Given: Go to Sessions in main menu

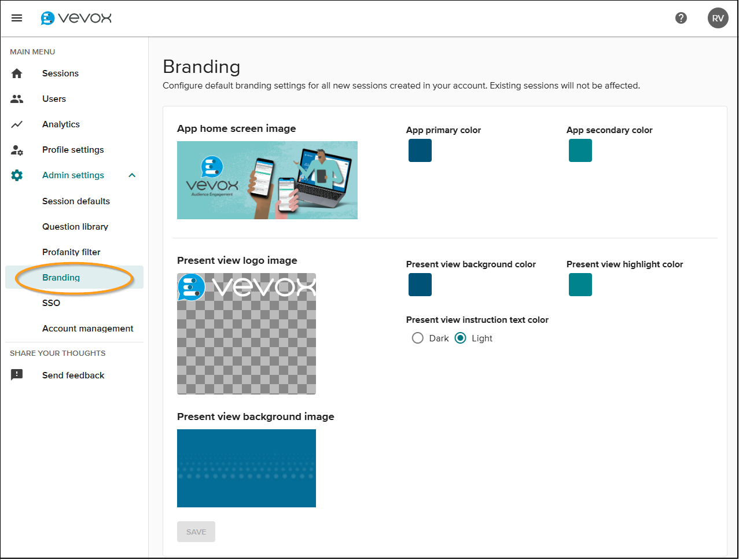Looking at the screenshot, I should pos(60,73).
